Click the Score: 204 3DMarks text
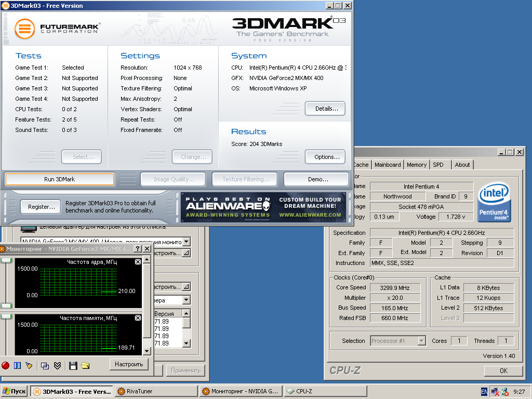The height and width of the screenshot is (399, 532). click(257, 144)
